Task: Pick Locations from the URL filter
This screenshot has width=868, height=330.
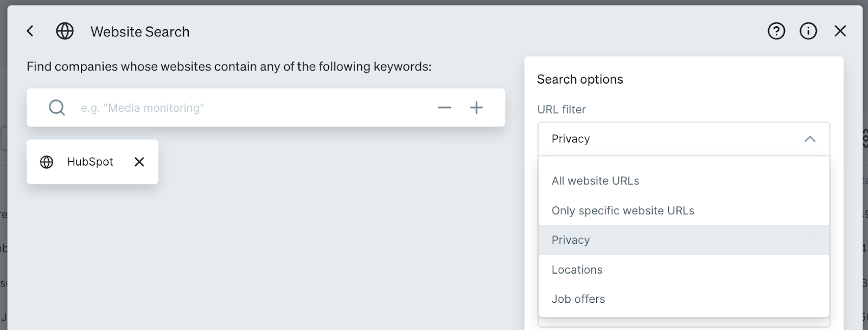Action: click(x=577, y=270)
